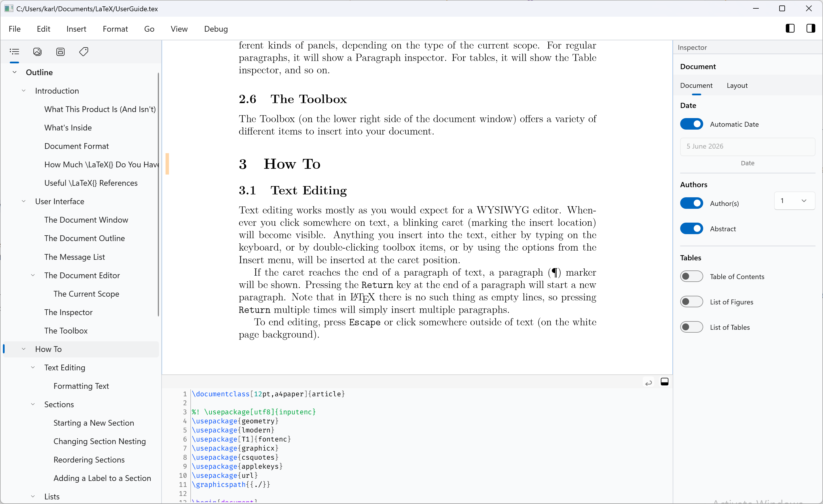Select 'The Document Outline' outline item

coord(84,238)
